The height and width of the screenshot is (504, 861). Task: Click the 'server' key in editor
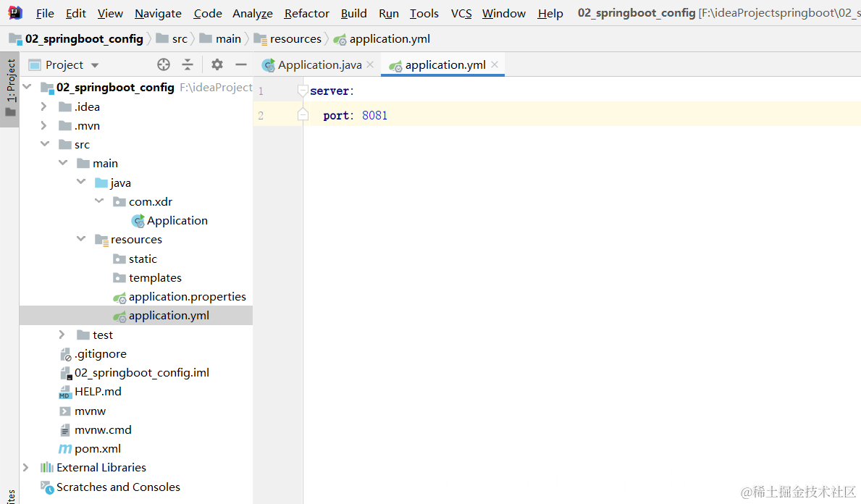click(x=329, y=91)
